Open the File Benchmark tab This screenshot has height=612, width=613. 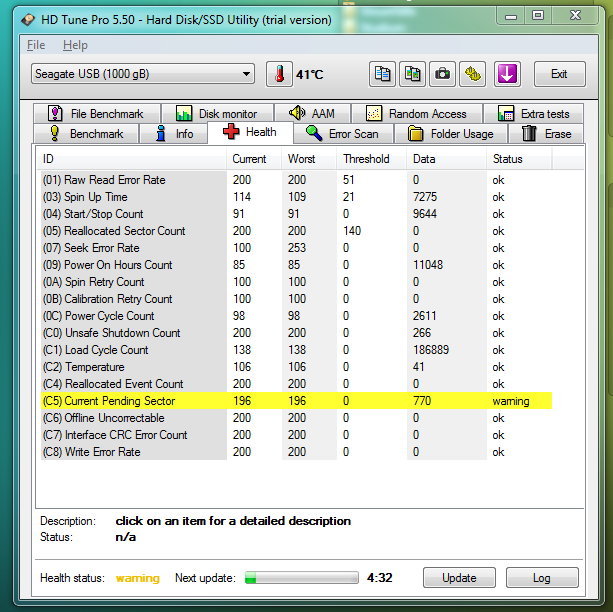(x=97, y=114)
